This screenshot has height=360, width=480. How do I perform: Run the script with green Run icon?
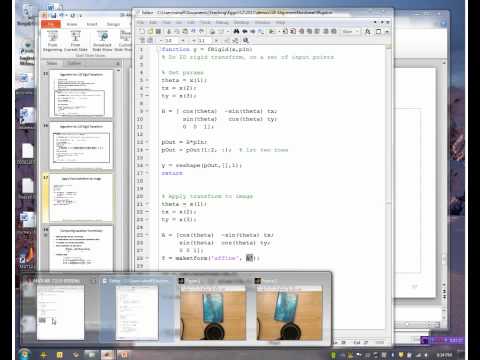(x=272, y=31)
